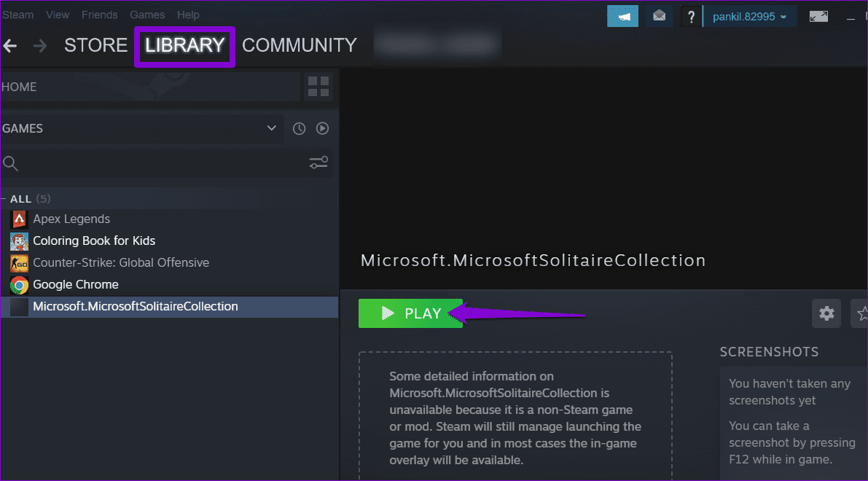Open the Games menu
868x481 pixels.
coord(147,15)
